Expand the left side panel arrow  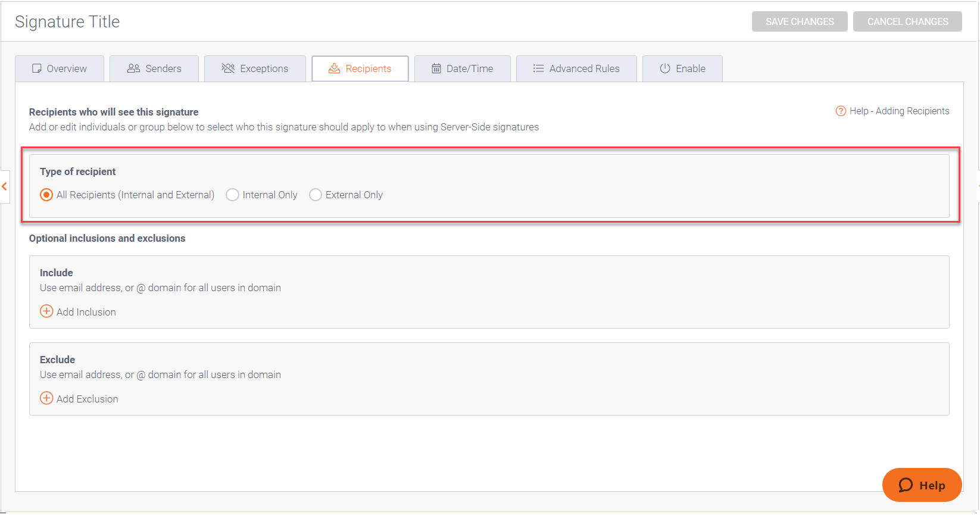5,187
